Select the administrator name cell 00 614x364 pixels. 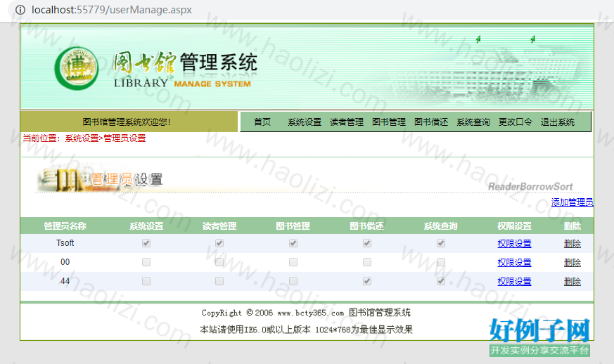tap(65, 262)
